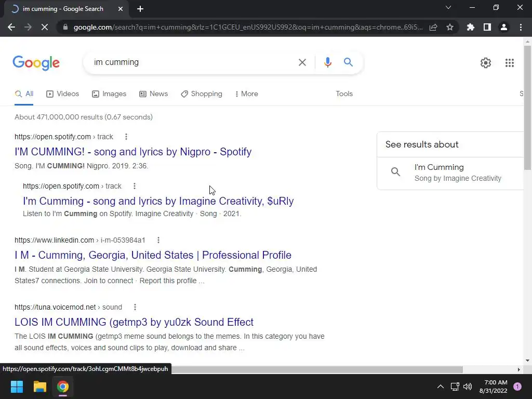532x399 pixels.
Task: Close the Google Search tab
Action: click(121, 9)
